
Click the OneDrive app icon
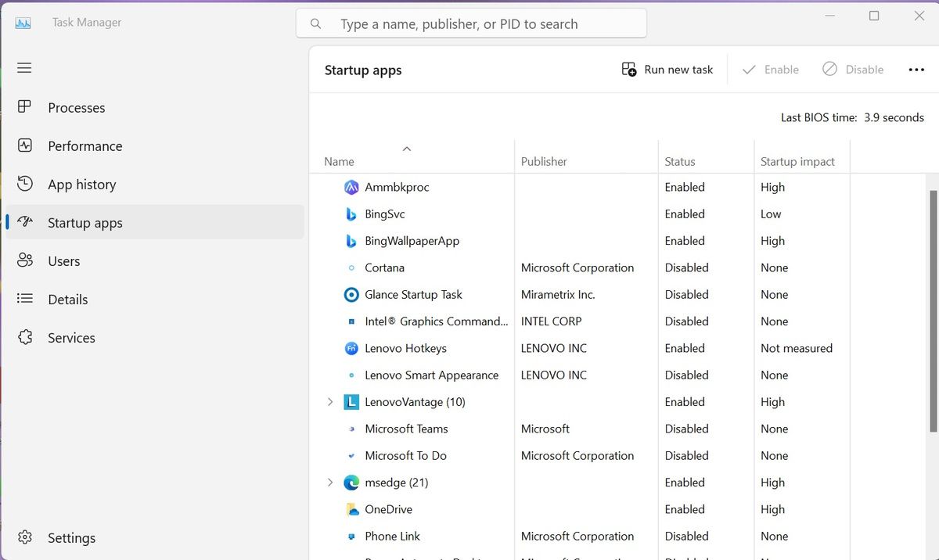point(351,509)
